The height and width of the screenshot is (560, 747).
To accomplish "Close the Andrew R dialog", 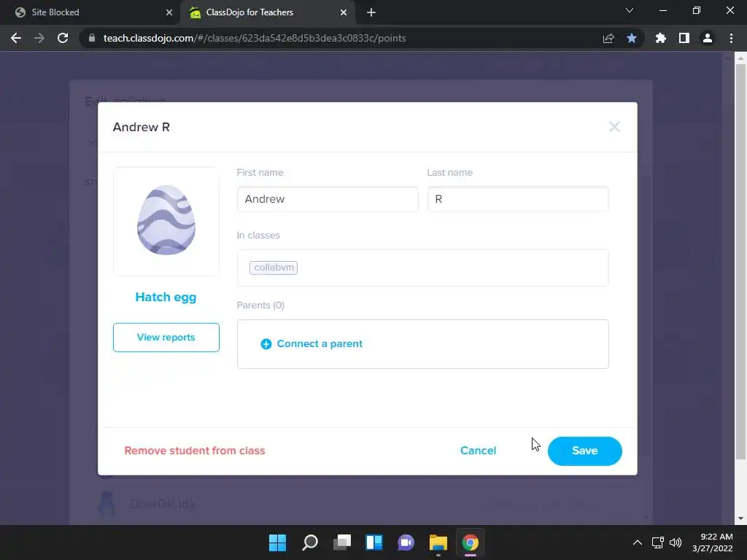I will pyautogui.click(x=614, y=127).
